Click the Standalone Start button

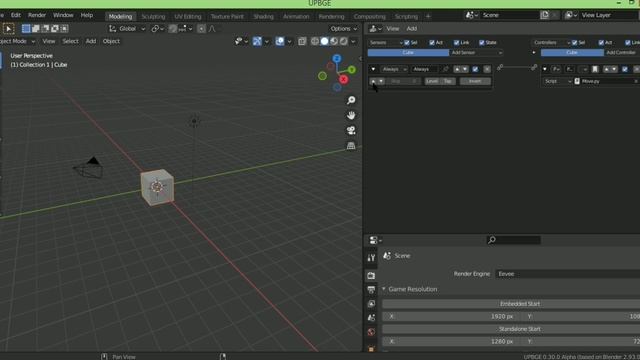point(511,329)
